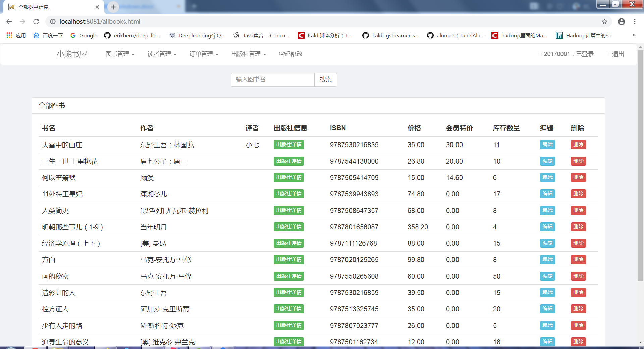This screenshot has width=644, height=349.
Task: Edit the book 画的秘密
Action: (547, 276)
